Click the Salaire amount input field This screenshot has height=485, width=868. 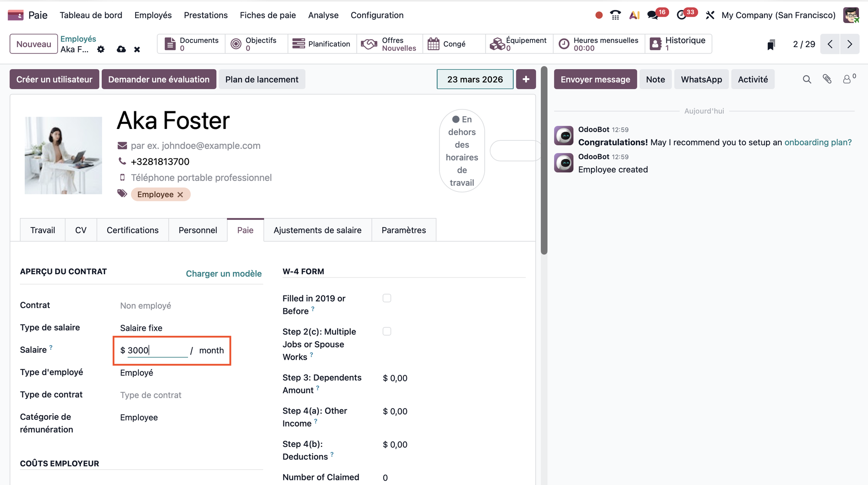157,351
